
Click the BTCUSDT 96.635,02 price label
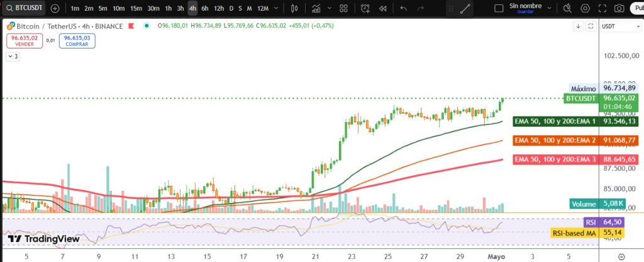click(x=601, y=98)
